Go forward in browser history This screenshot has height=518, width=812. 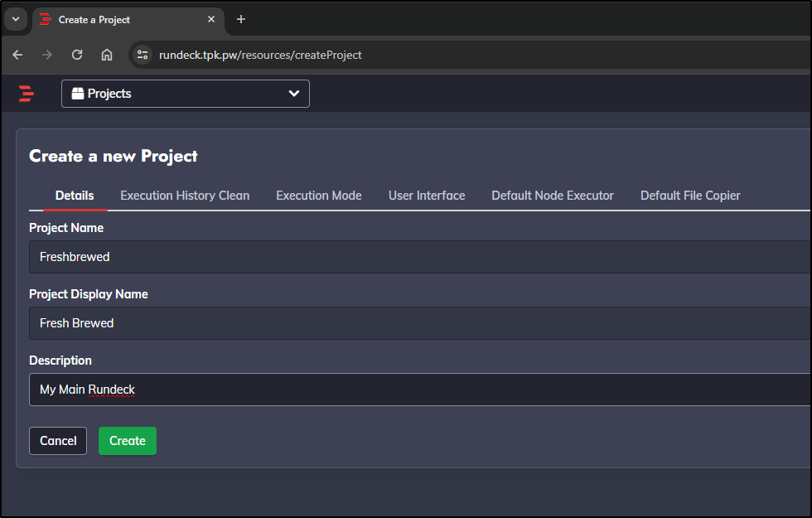pos(47,55)
